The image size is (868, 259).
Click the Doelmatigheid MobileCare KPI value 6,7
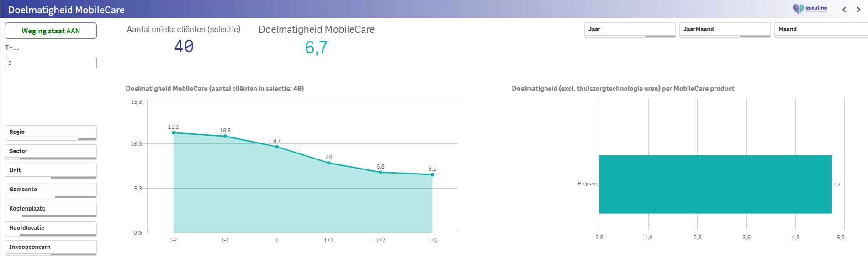pyautogui.click(x=316, y=48)
